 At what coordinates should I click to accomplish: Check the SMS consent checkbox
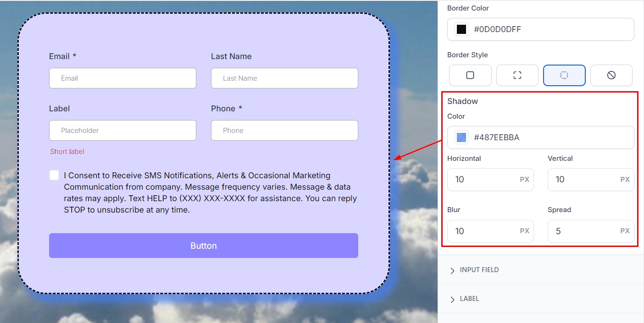(x=54, y=175)
